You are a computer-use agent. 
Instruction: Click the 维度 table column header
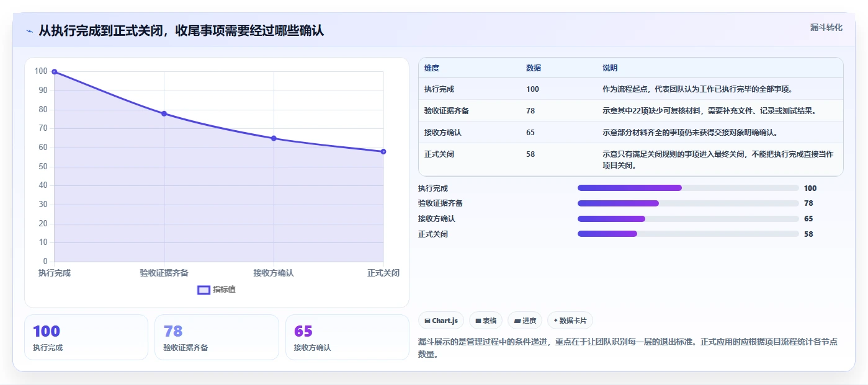[x=432, y=68]
